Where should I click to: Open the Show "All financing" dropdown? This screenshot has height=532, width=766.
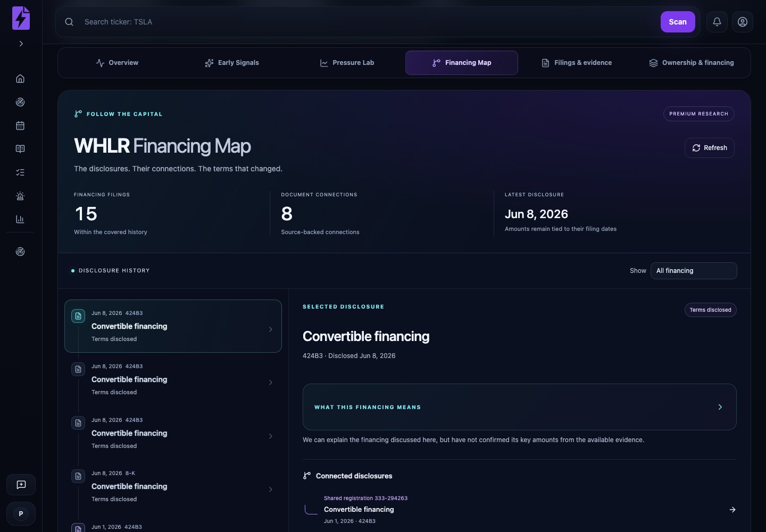[694, 271]
